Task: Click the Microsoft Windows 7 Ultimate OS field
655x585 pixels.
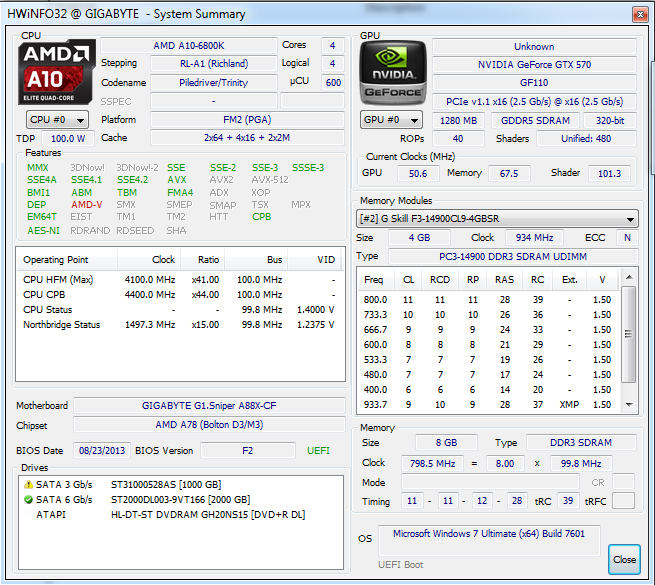Action: [x=489, y=540]
